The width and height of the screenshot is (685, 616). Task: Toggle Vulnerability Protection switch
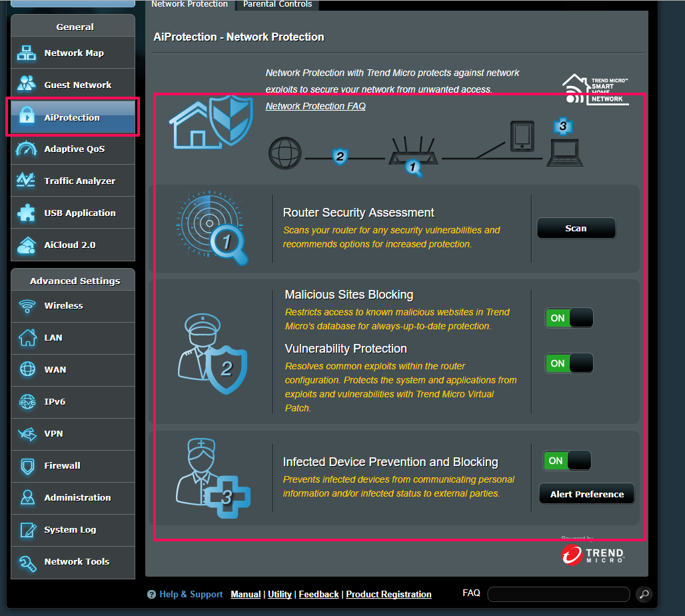[569, 363]
